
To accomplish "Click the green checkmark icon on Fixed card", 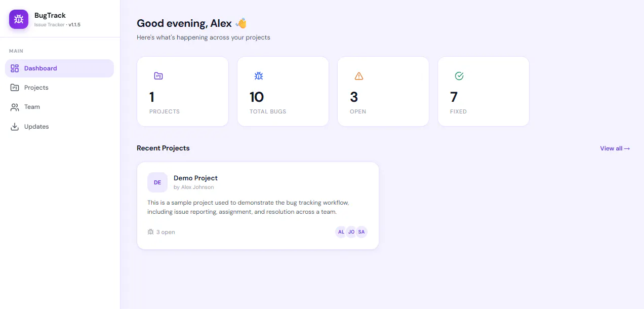I will pos(459,76).
